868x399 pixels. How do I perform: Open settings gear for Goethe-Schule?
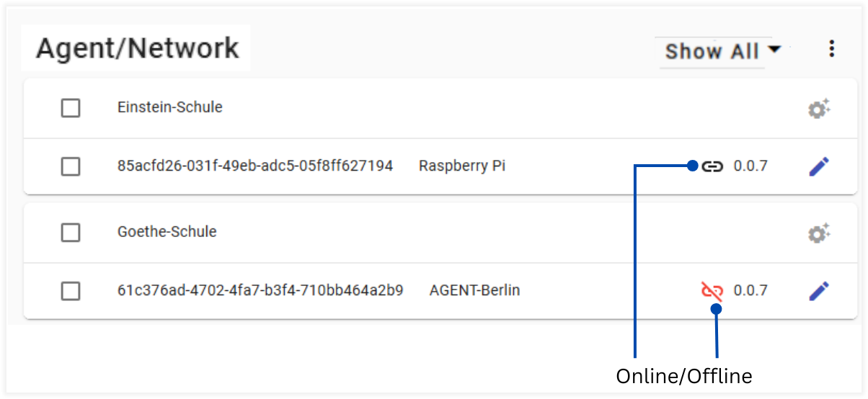[x=818, y=233]
